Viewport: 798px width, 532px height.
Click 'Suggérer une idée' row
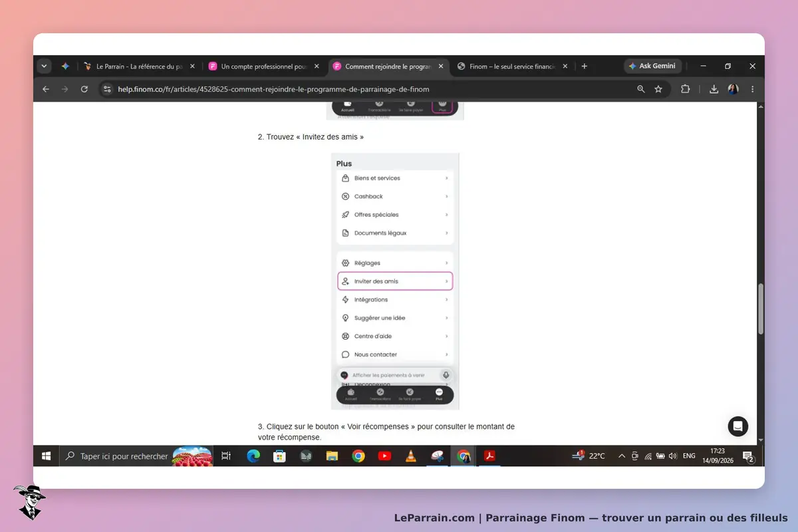coord(395,318)
